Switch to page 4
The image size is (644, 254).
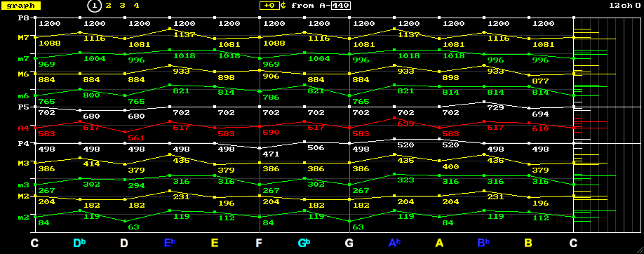click(x=136, y=6)
